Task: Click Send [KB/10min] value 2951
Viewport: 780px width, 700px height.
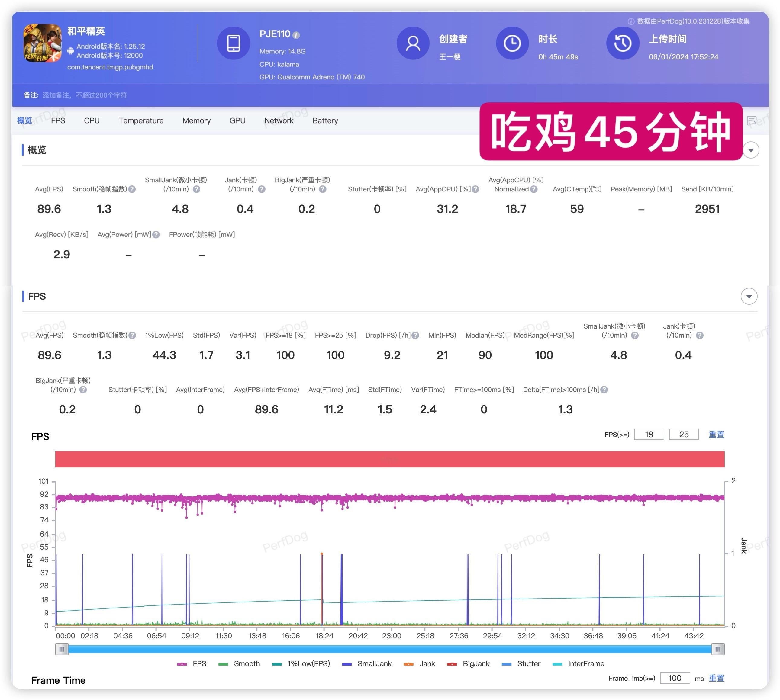Action: [x=707, y=209]
